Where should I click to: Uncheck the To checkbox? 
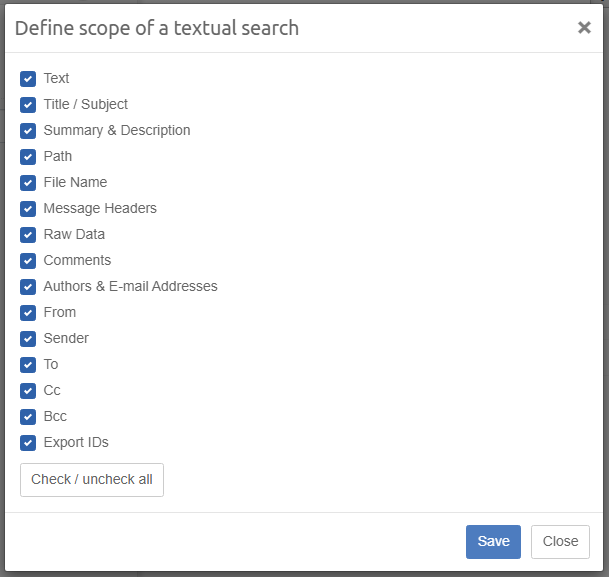(28, 365)
